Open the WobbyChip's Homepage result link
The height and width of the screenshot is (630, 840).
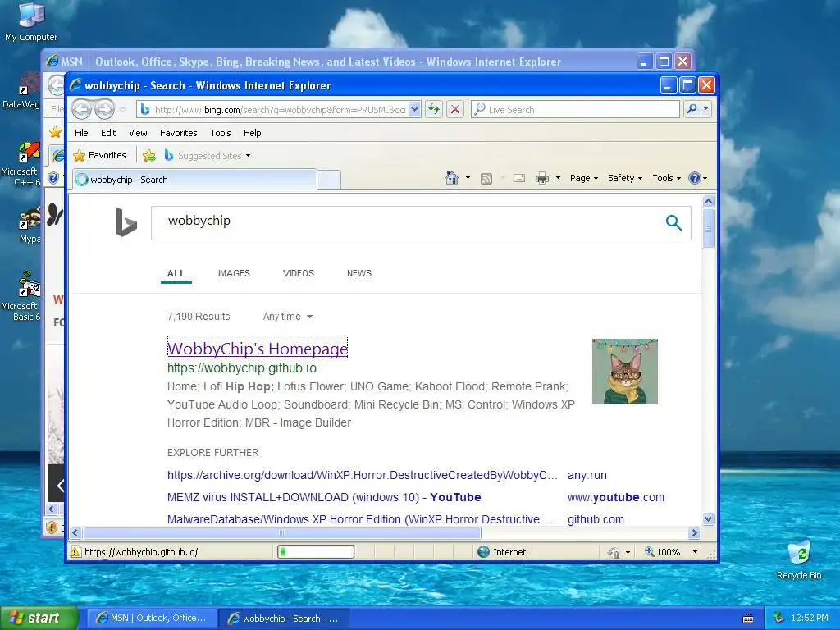coord(258,349)
